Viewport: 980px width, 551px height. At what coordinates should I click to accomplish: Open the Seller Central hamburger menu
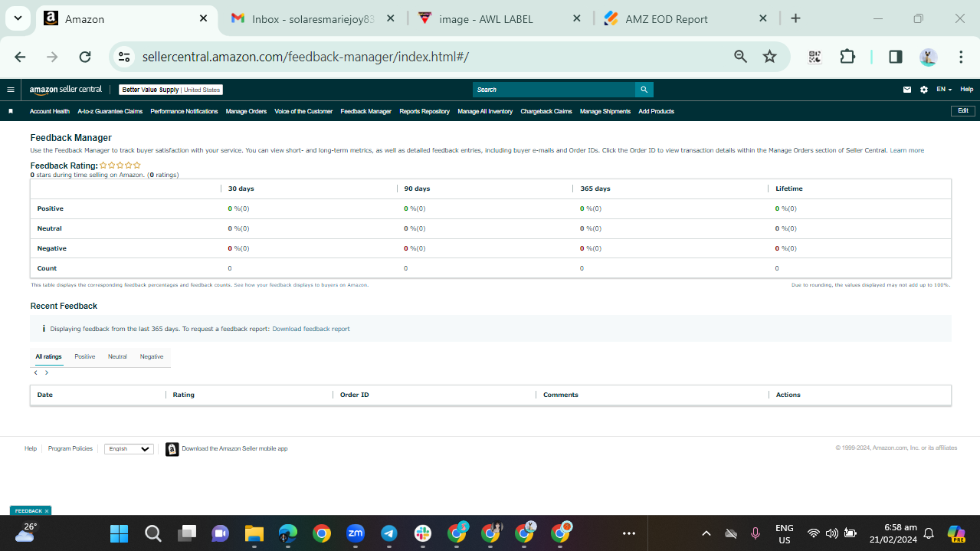(11, 90)
